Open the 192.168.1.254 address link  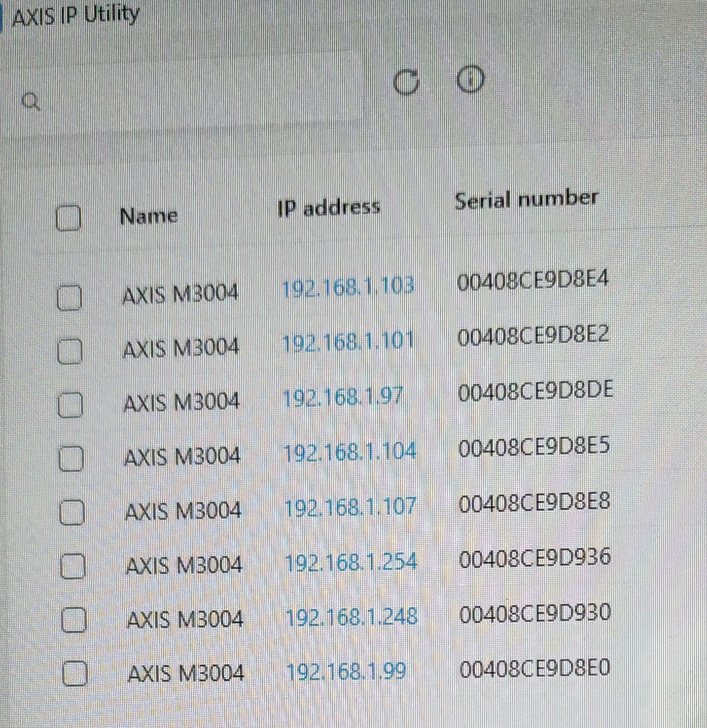pos(351,562)
